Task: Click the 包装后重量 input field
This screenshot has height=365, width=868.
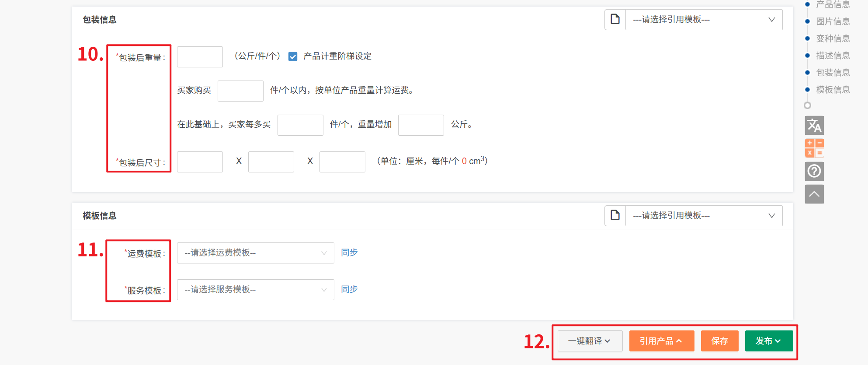Action: (200, 57)
